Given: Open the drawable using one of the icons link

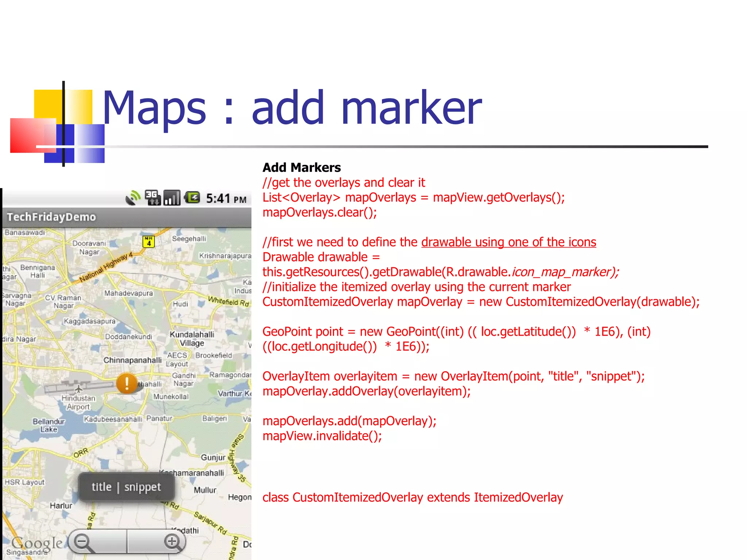Looking at the screenshot, I should click(508, 242).
